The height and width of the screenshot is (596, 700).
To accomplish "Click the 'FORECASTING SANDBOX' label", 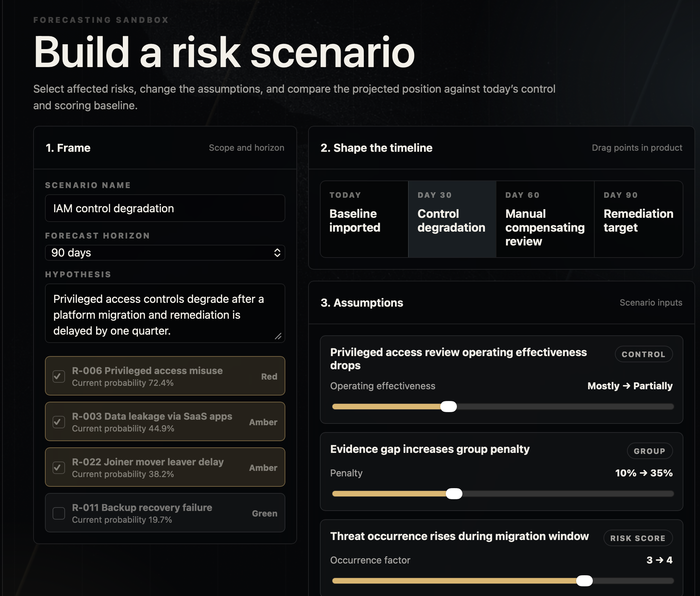I will tap(101, 20).
